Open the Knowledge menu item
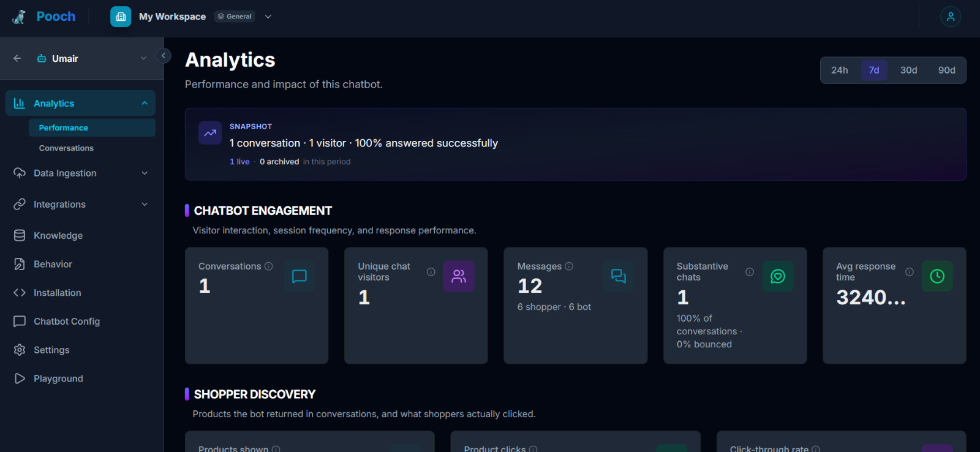This screenshot has height=452, width=980. pyautogui.click(x=80, y=235)
